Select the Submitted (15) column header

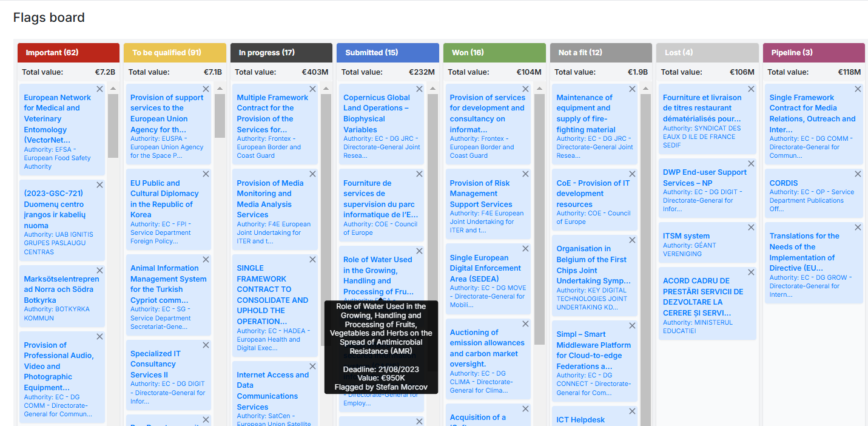point(388,53)
